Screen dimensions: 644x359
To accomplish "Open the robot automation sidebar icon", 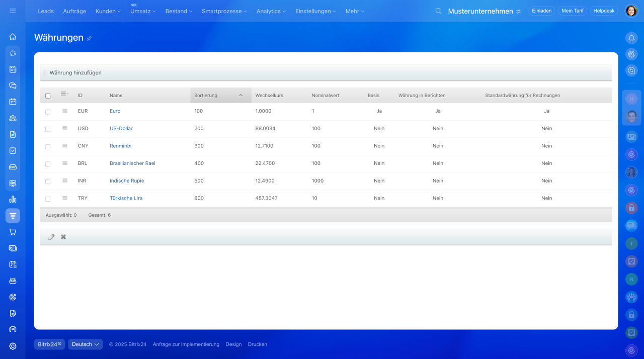I will click(13, 281).
